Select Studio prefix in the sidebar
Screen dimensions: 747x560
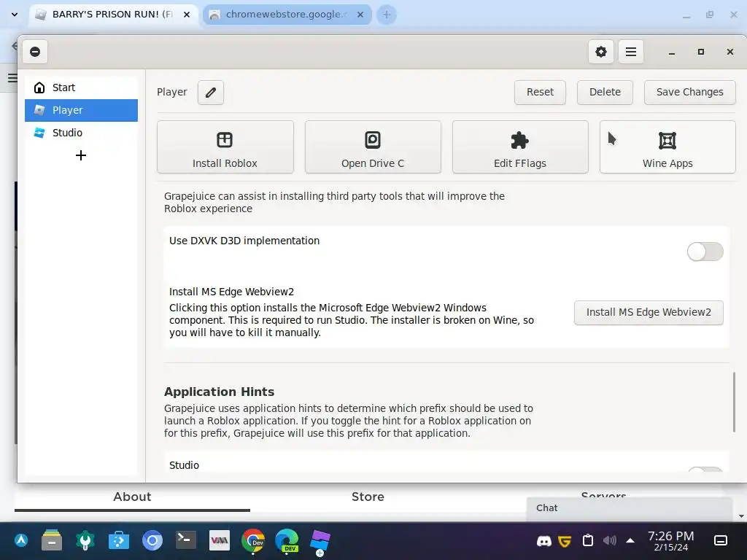[81, 133]
